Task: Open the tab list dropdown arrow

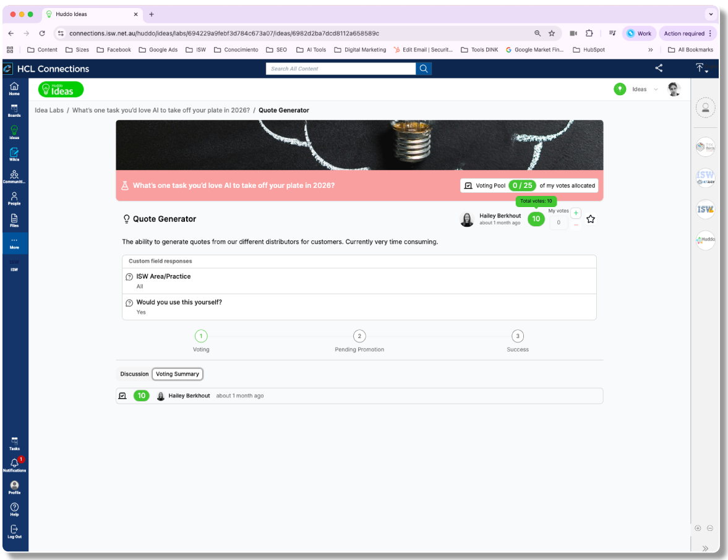Action: (711, 14)
